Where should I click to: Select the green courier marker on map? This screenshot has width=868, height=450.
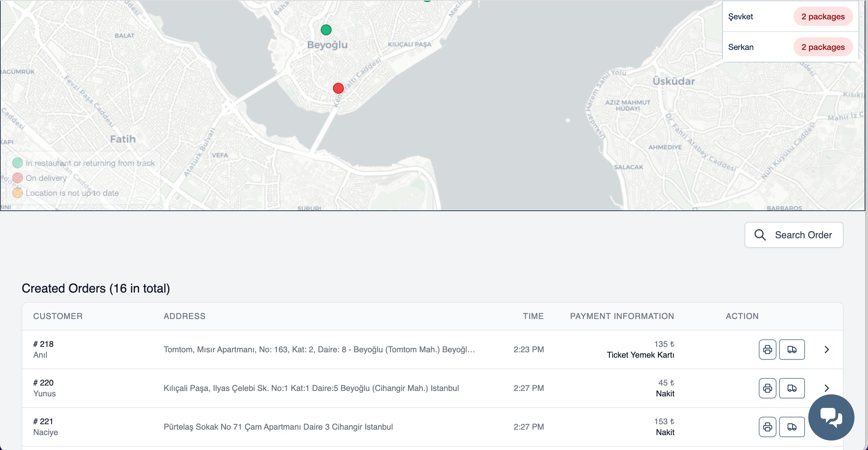tap(326, 30)
